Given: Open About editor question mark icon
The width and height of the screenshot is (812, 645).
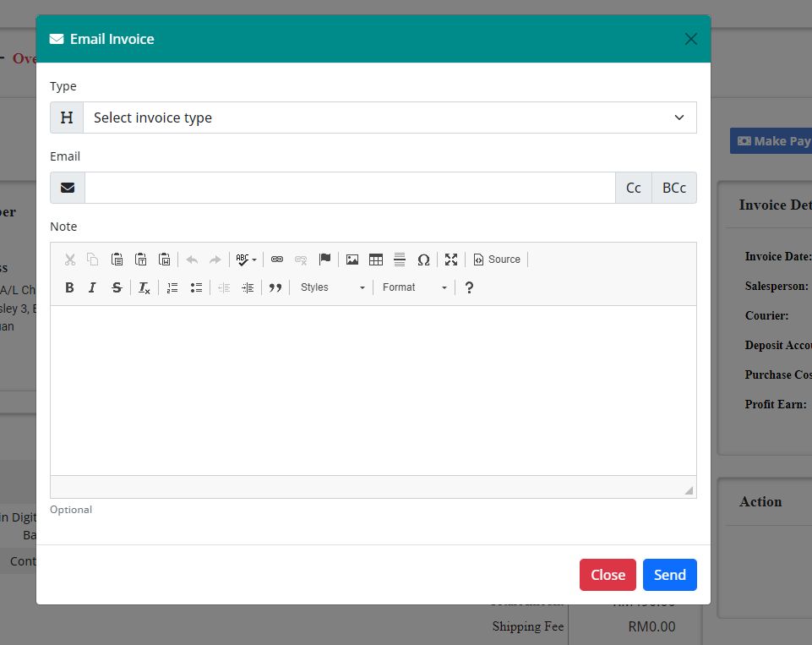Looking at the screenshot, I should tap(469, 287).
